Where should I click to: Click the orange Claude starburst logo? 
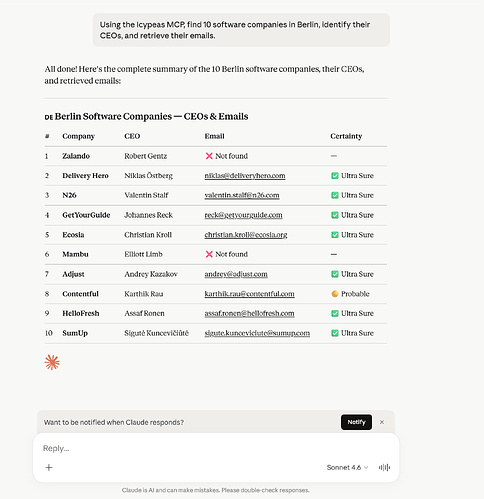tap(52, 362)
